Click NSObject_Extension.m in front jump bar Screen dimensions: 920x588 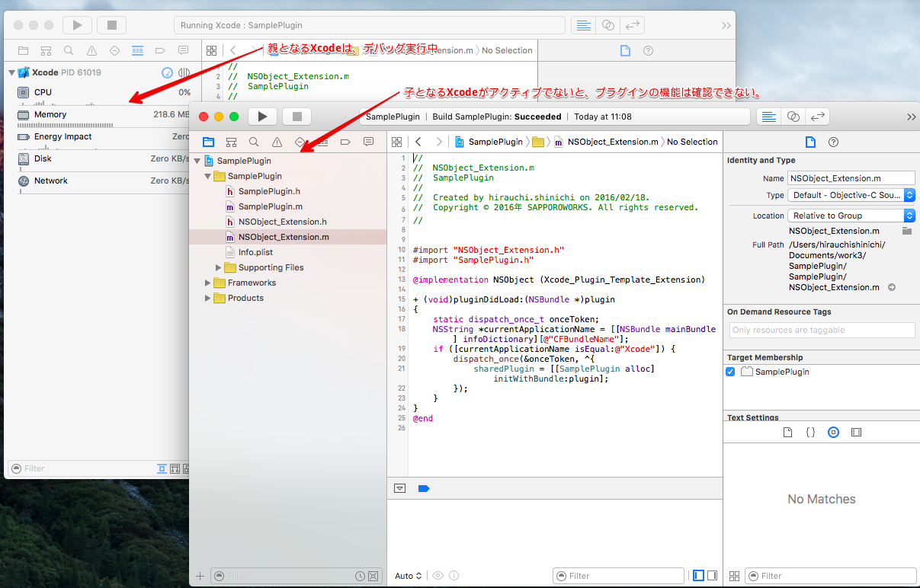click(x=605, y=142)
